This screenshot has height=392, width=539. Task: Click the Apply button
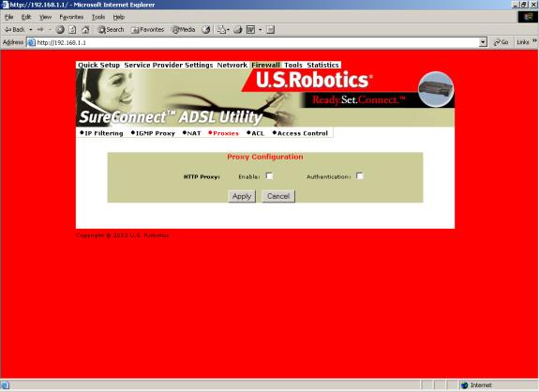click(x=242, y=196)
